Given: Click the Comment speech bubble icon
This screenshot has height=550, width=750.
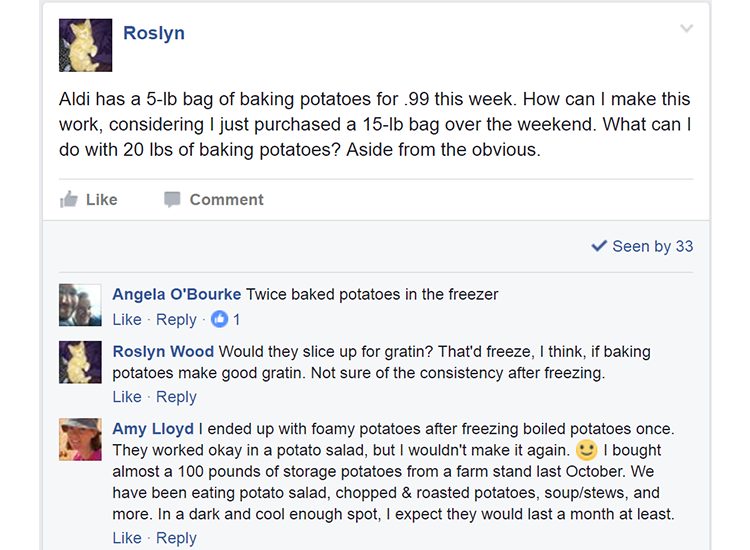Looking at the screenshot, I should (x=172, y=200).
